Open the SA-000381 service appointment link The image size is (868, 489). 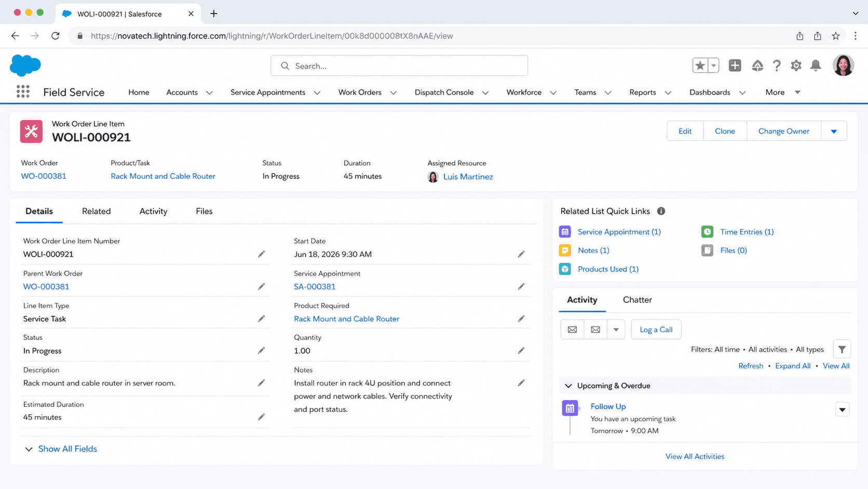315,286
